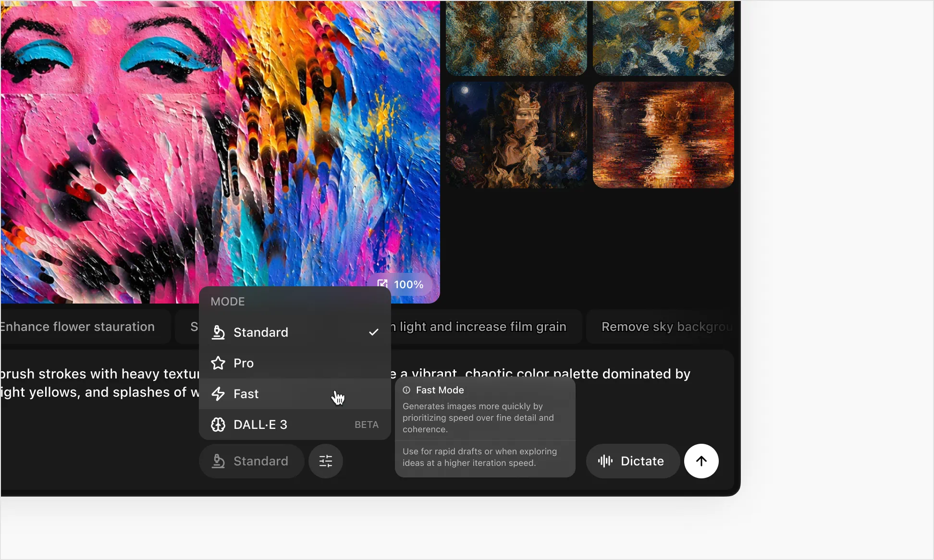This screenshot has height=560, width=934.
Task: Click the MODE menu header
Action: [x=228, y=302]
